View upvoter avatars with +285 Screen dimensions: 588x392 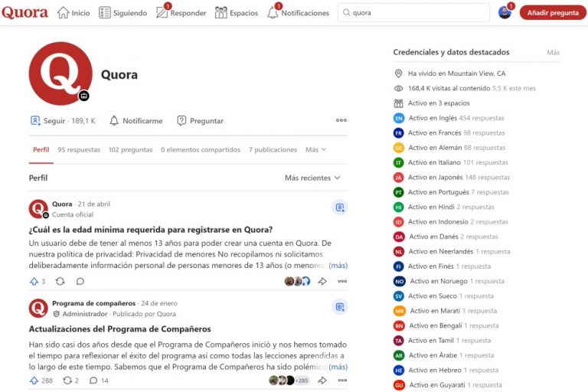click(289, 381)
